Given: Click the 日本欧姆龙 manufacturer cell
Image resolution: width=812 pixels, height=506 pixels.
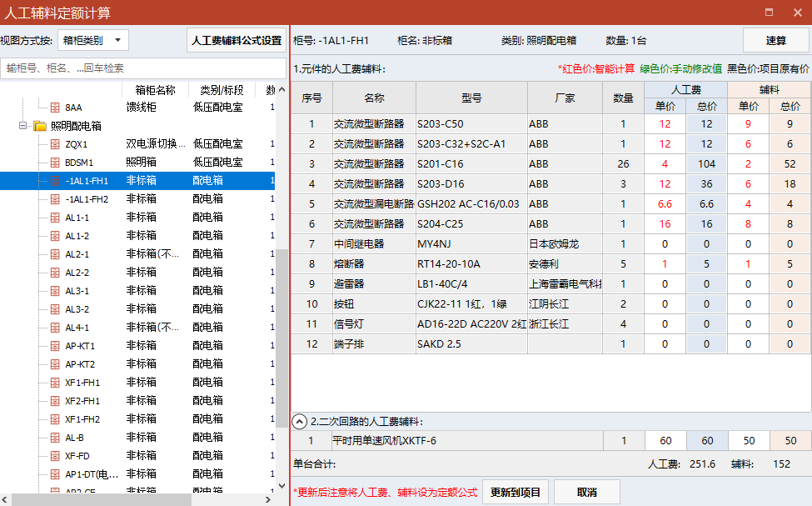Looking at the screenshot, I should [x=565, y=243].
